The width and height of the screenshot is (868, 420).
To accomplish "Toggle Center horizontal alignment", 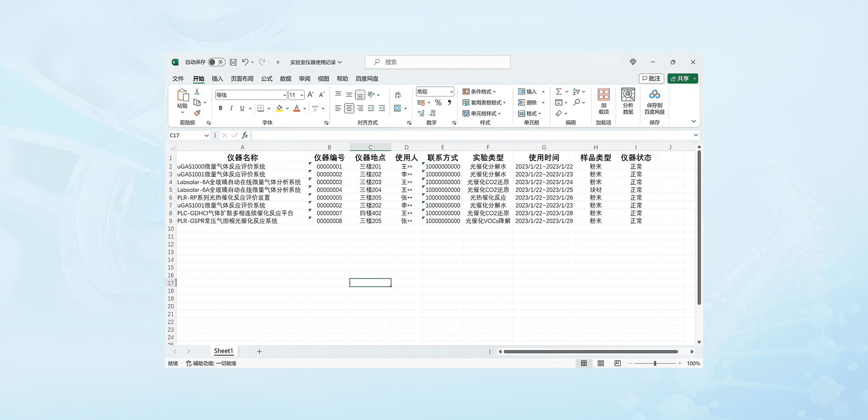I will pyautogui.click(x=349, y=108).
